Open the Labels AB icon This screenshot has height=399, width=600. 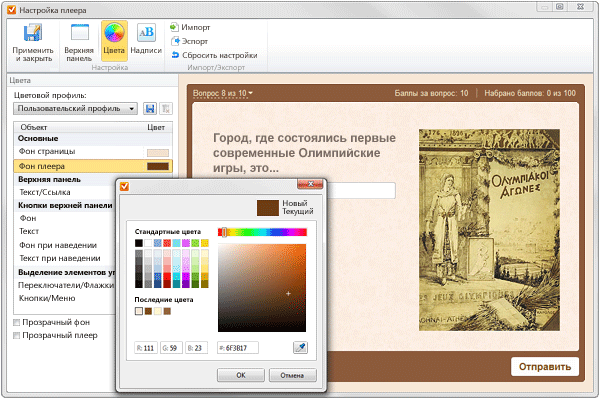(x=146, y=33)
